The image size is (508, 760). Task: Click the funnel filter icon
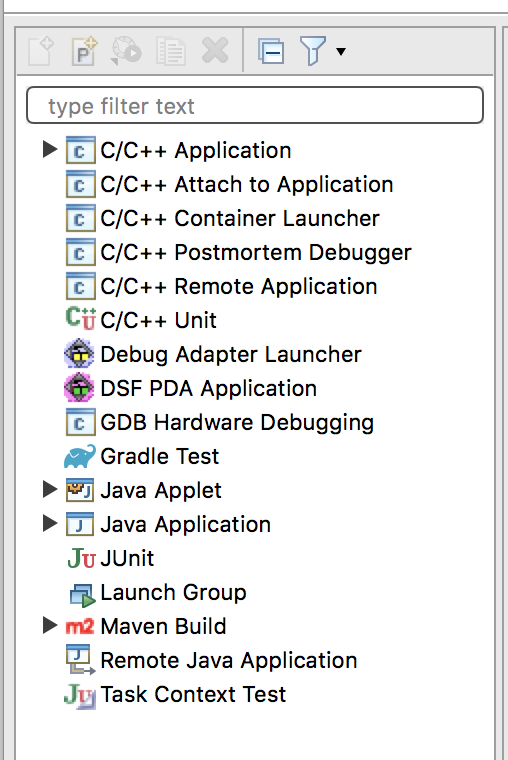pyautogui.click(x=313, y=51)
